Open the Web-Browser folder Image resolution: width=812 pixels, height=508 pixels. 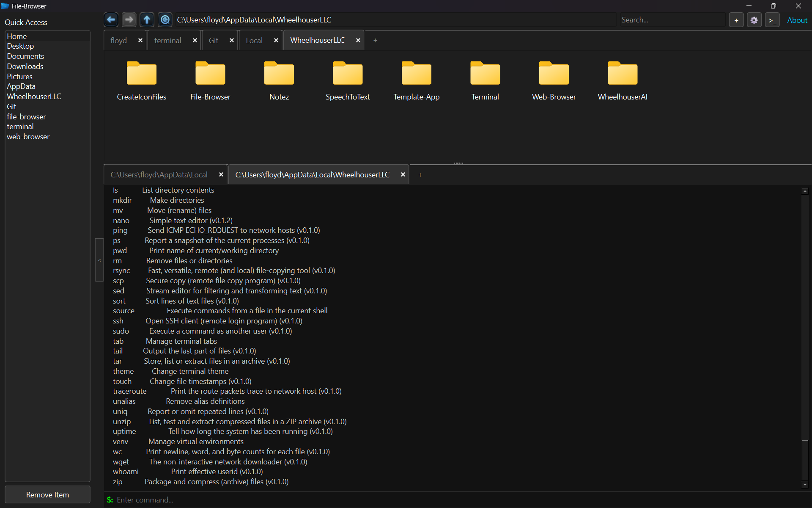pyautogui.click(x=554, y=81)
